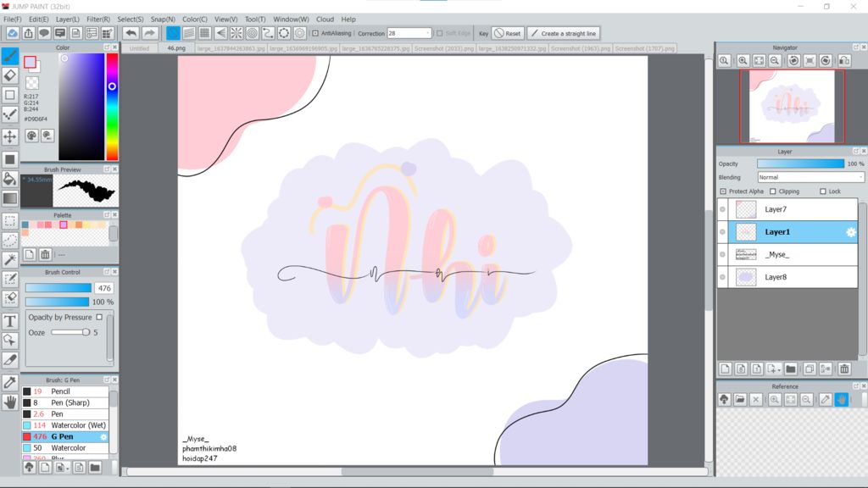Select the rectangular Select tool
868x488 pixels.
coord(10,221)
